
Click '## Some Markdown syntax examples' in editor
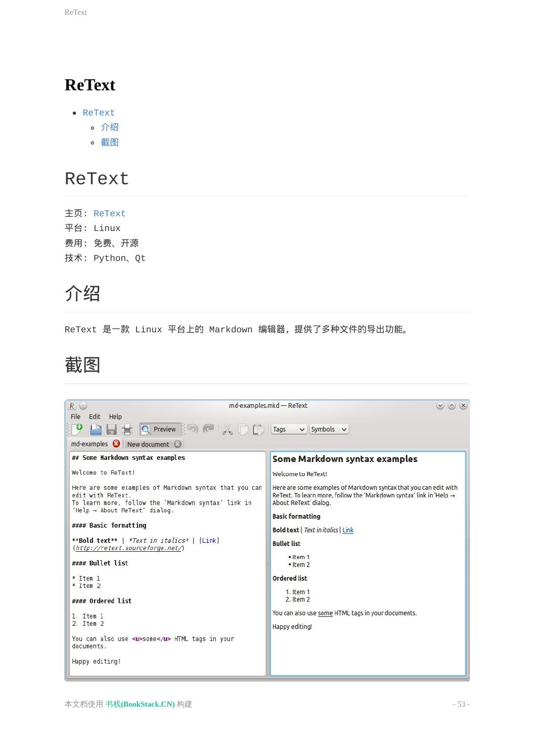(129, 458)
